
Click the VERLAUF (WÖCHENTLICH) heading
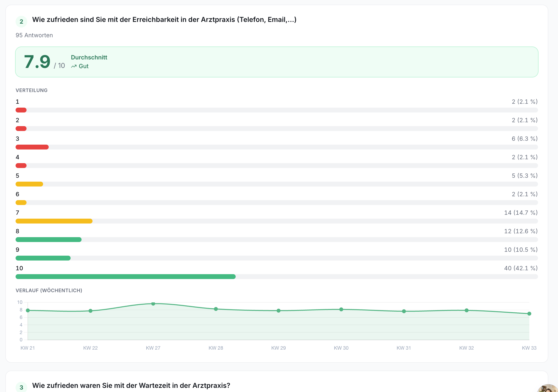point(49,290)
